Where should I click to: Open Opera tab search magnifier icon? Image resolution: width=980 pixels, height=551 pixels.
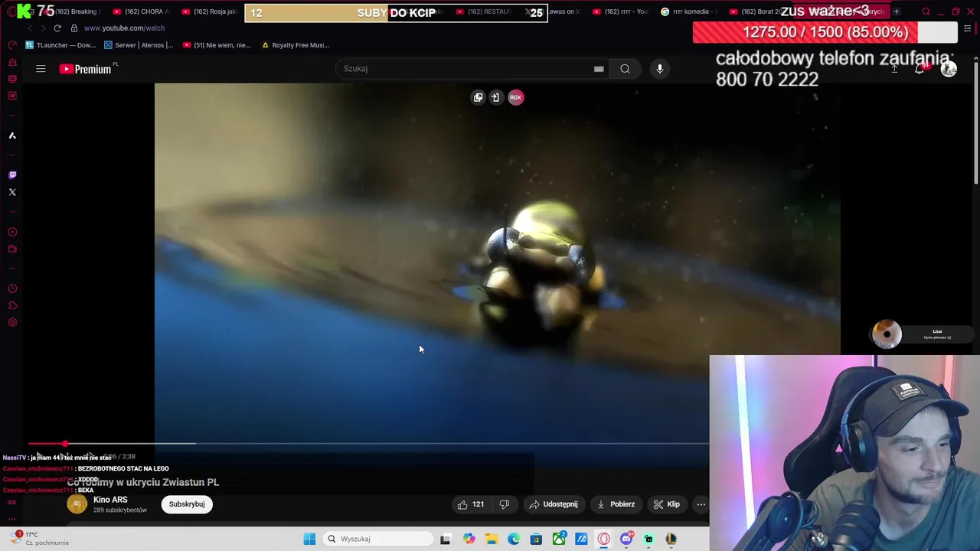click(926, 11)
